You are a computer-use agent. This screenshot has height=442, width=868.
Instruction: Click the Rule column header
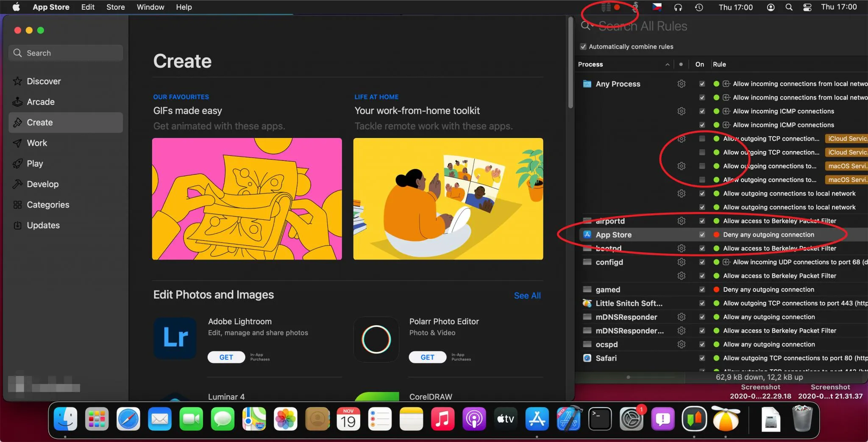pyautogui.click(x=719, y=64)
